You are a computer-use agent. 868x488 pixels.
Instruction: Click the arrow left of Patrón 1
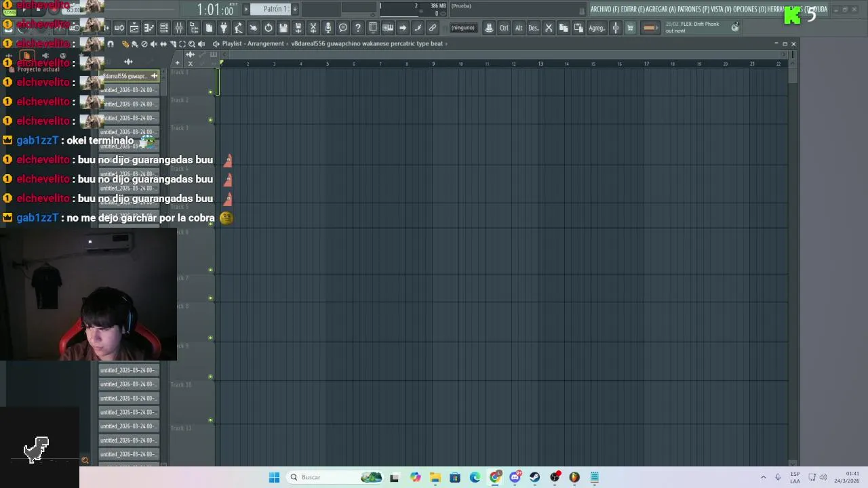(x=247, y=9)
